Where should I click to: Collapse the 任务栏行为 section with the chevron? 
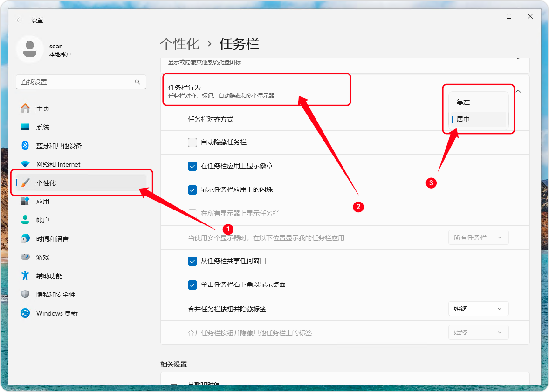click(519, 91)
